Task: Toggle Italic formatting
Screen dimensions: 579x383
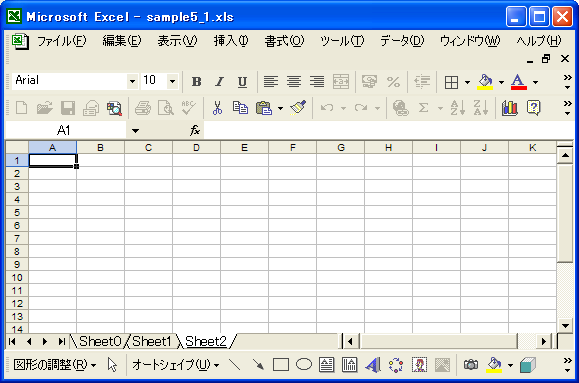Action: [219, 82]
